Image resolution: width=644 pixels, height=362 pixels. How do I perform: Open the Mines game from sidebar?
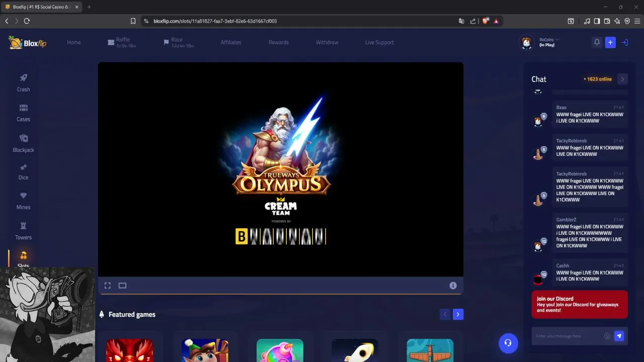coord(23,201)
